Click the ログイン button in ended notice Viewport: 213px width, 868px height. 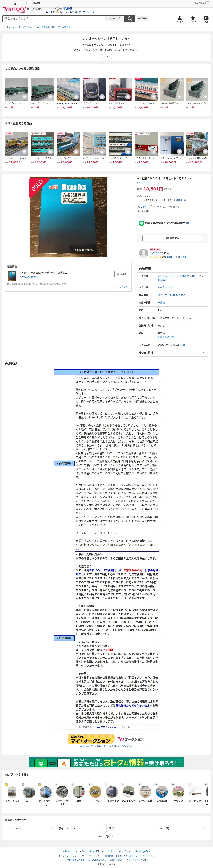coord(106,56)
